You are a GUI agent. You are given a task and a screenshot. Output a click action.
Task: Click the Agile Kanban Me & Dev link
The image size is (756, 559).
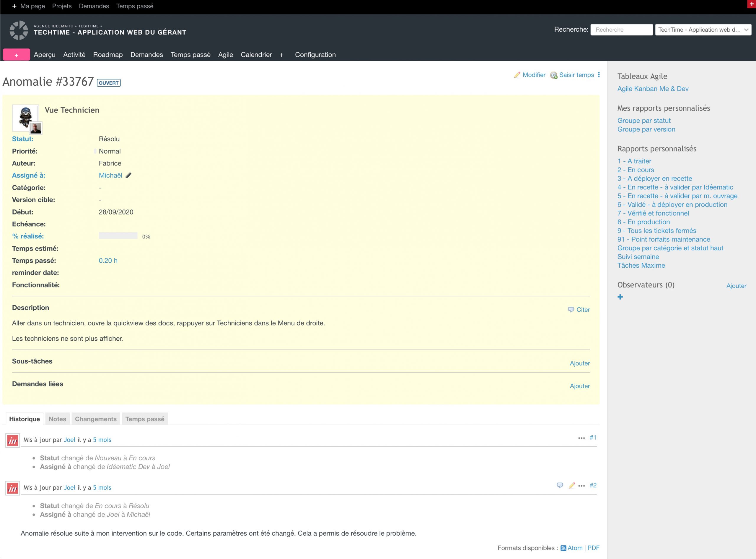[x=653, y=89]
